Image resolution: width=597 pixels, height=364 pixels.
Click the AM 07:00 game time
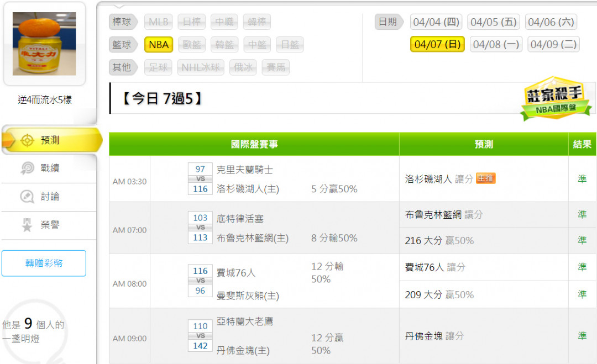pyautogui.click(x=129, y=230)
